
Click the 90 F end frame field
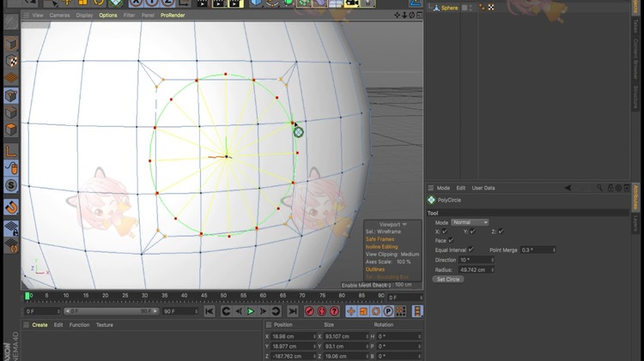pos(180,311)
